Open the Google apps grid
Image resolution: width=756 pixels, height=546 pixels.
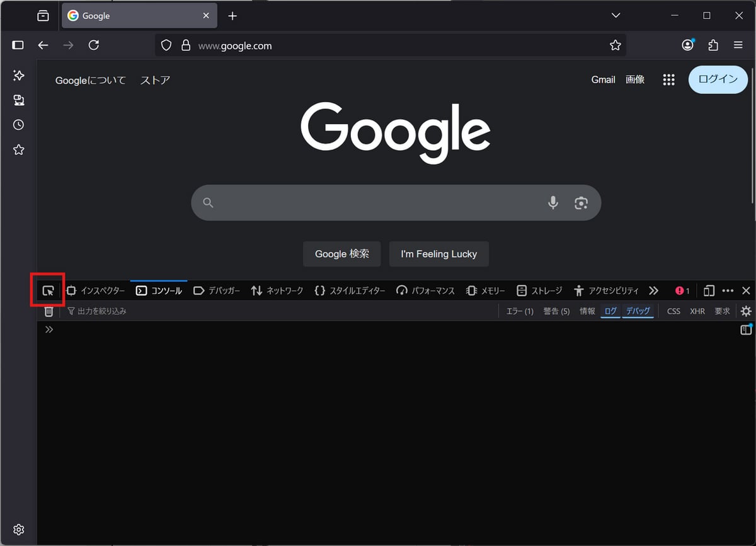point(669,79)
